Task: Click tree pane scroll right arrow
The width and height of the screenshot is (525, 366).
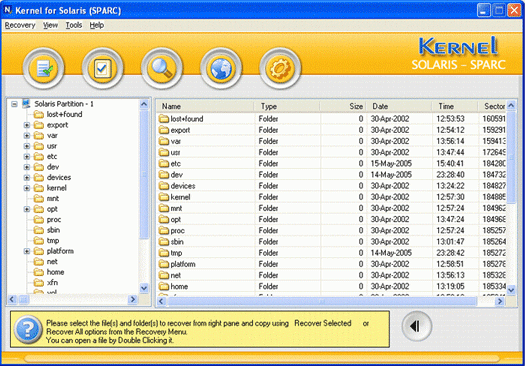Action: tap(133, 299)
